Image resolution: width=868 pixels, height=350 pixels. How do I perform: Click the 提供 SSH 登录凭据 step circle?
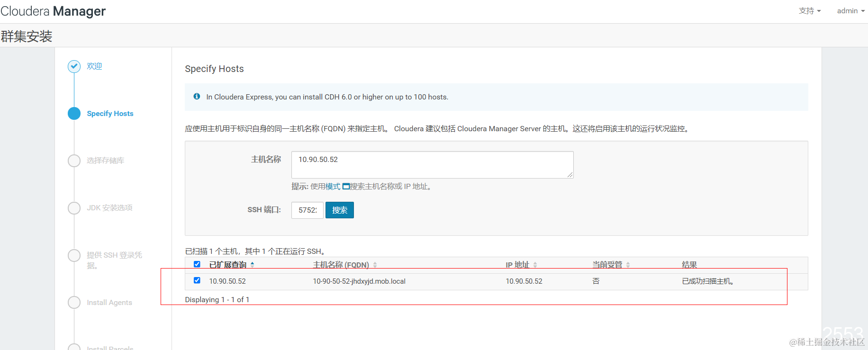point(74,255)
